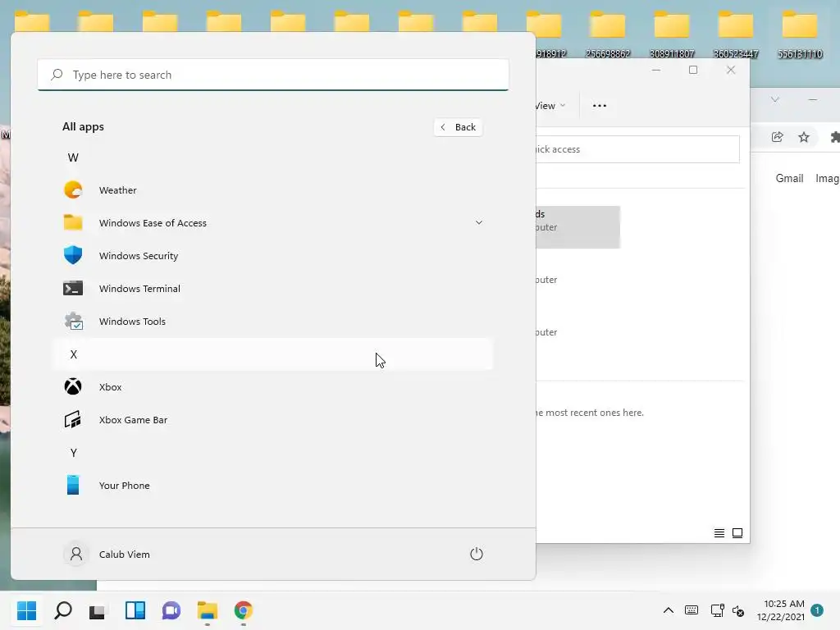840x630 pixels.
Task: Click the Gmail link in Chrome
Action: pos(789,178)
